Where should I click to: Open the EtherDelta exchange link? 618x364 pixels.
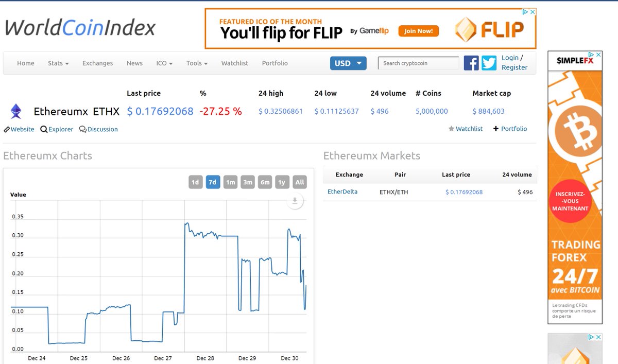(342, 192)
